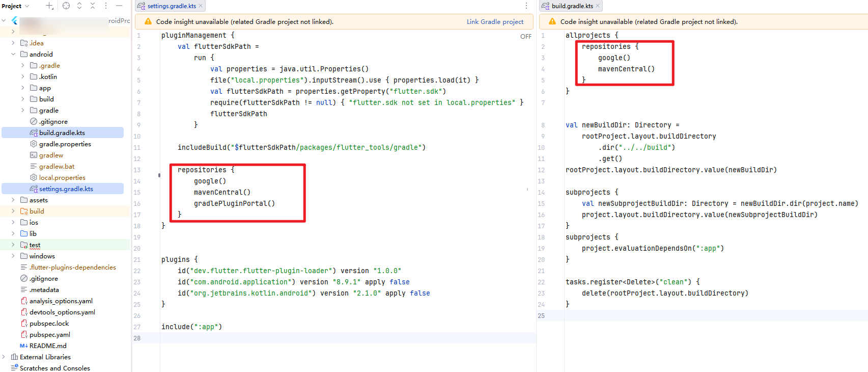Click the test folder icon
This screenshot has width=868, height=372.
pos(24,245)
